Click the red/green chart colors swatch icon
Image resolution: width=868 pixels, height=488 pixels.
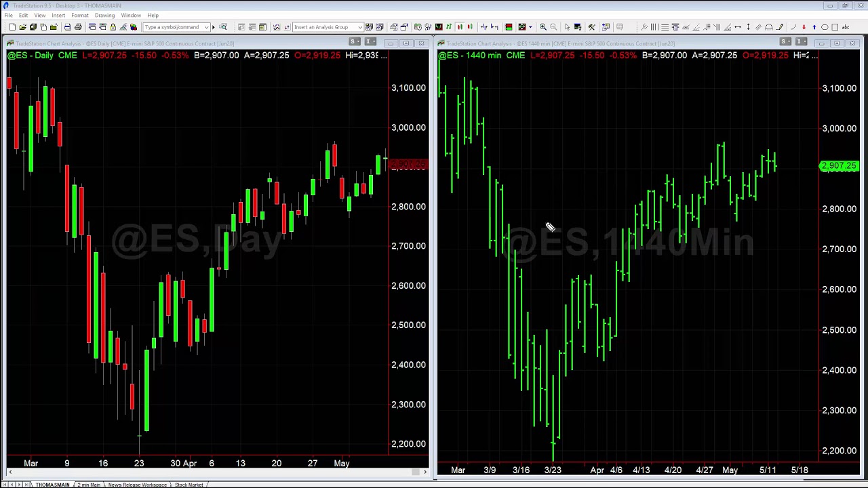pos(508,27)
